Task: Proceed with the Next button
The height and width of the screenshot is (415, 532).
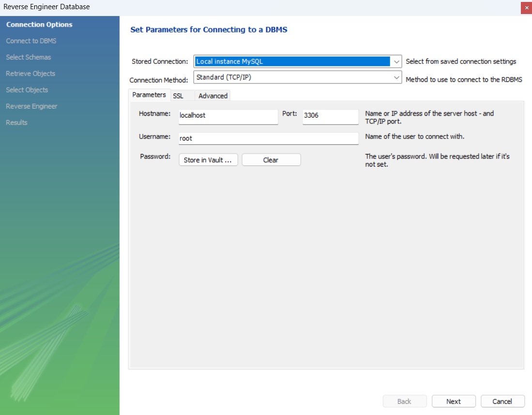Action: [454, 401]
